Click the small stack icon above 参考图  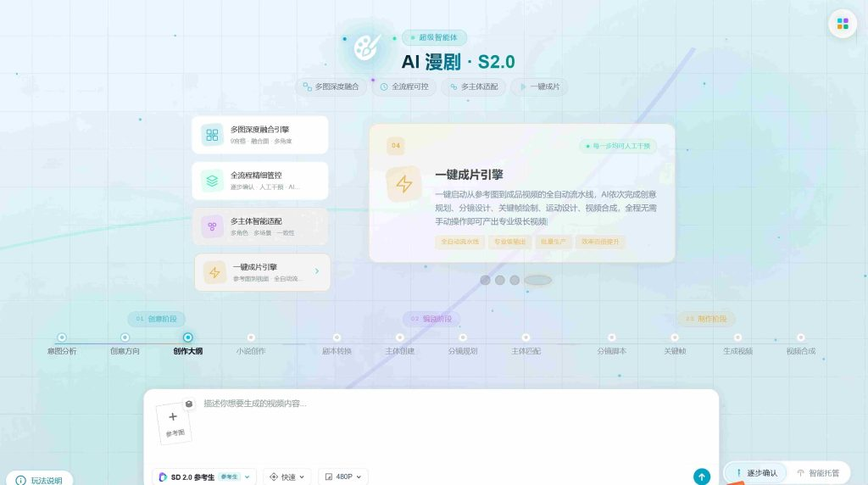[x=189, y=404]
